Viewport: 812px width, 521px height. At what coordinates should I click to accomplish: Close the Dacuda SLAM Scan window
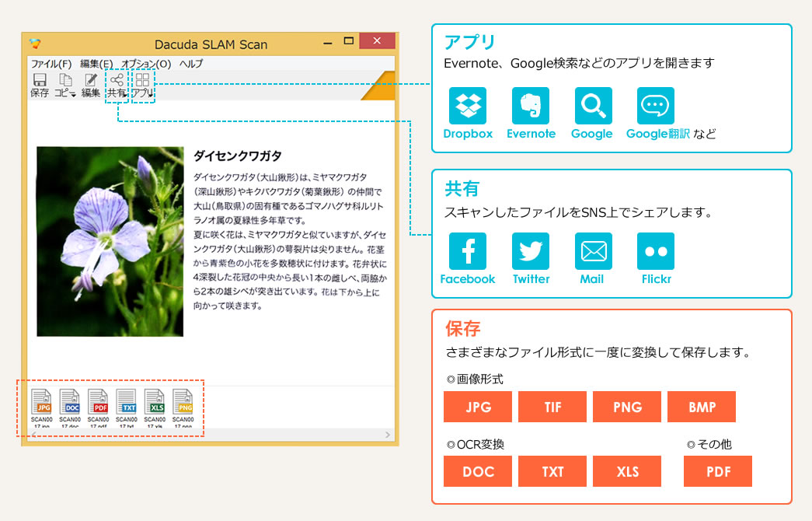[x=377, y=41]
